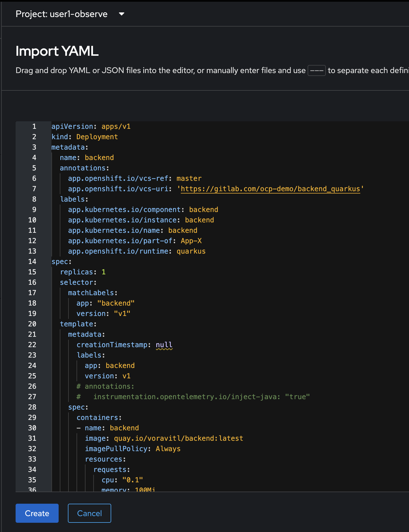Click the 'requests:' key
Screen dimensions: 409x532
pyautogui.click(x=112, y=470)
